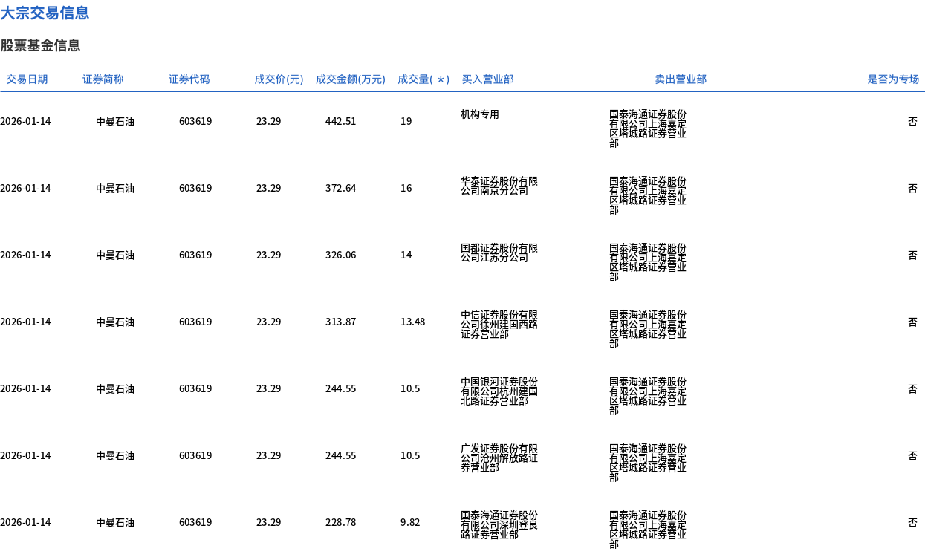Click price 23.29 in the 372.64 row
Screen dimensions: 925x560
pos(269,188)
